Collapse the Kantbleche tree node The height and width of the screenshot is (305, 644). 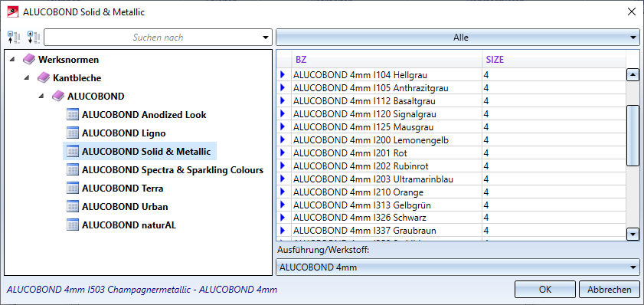[27, 77]
